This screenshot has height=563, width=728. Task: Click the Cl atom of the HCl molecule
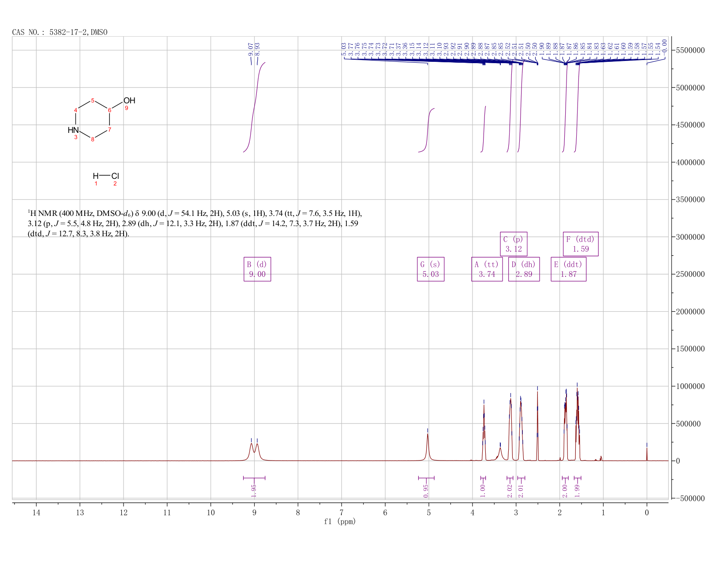(x=115, y=176)
